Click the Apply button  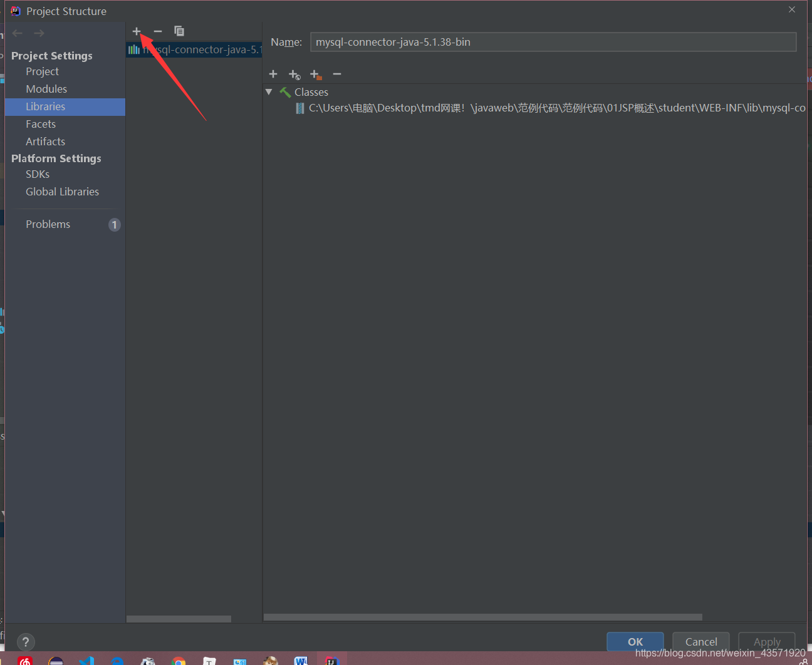pos(767,642)
